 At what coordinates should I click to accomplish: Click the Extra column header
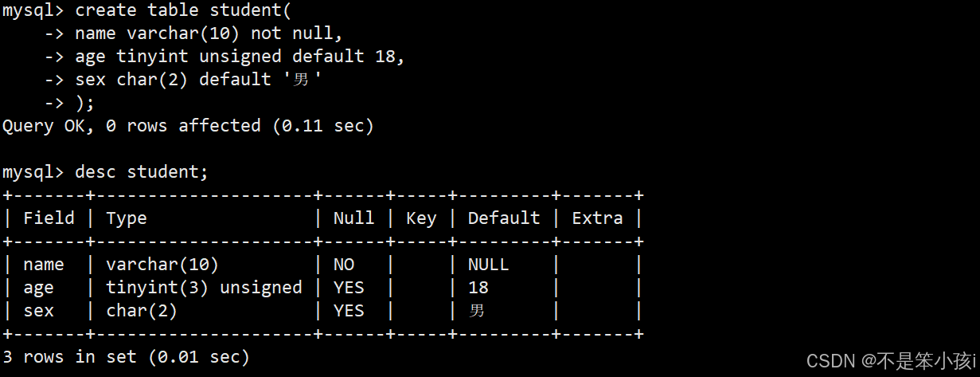pos(597,218)
